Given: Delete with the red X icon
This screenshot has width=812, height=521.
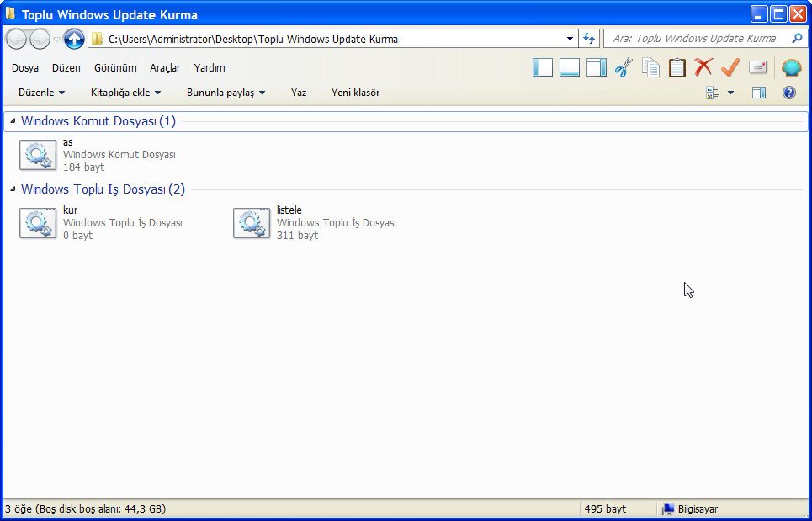Looking at the screenshot, I should click(703, 67).
